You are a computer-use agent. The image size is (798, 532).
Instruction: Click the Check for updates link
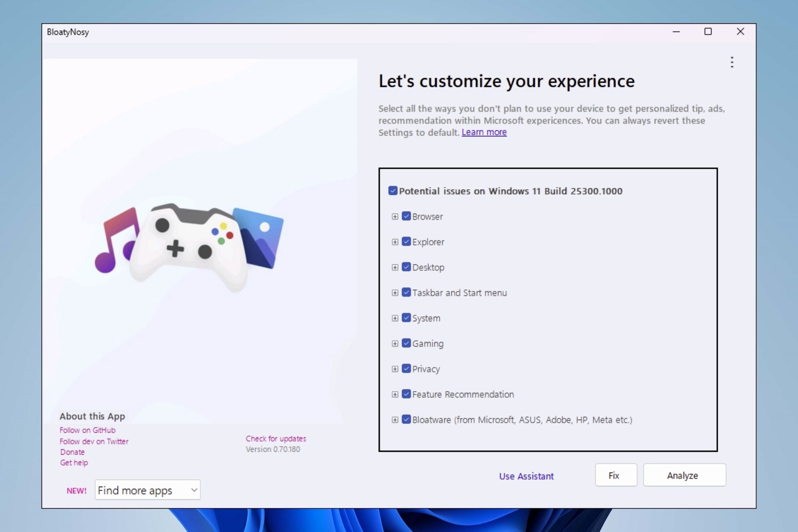276,438
